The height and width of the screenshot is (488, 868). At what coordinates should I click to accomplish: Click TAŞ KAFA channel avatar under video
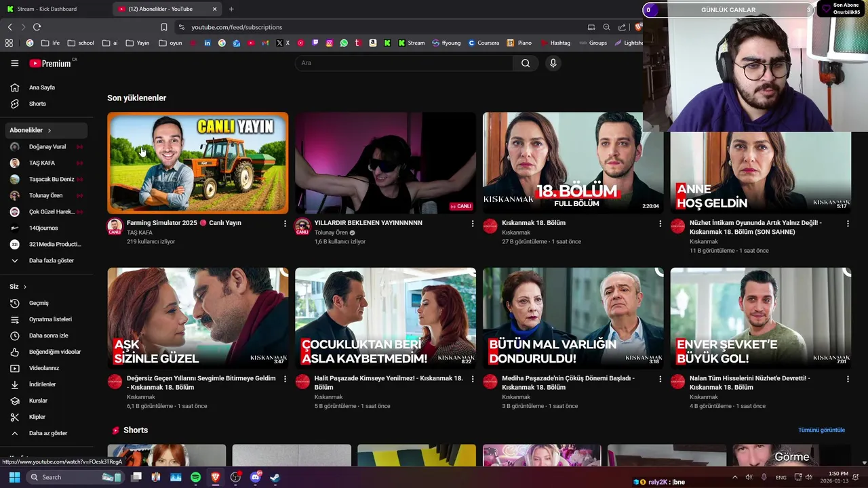point(115,226)
